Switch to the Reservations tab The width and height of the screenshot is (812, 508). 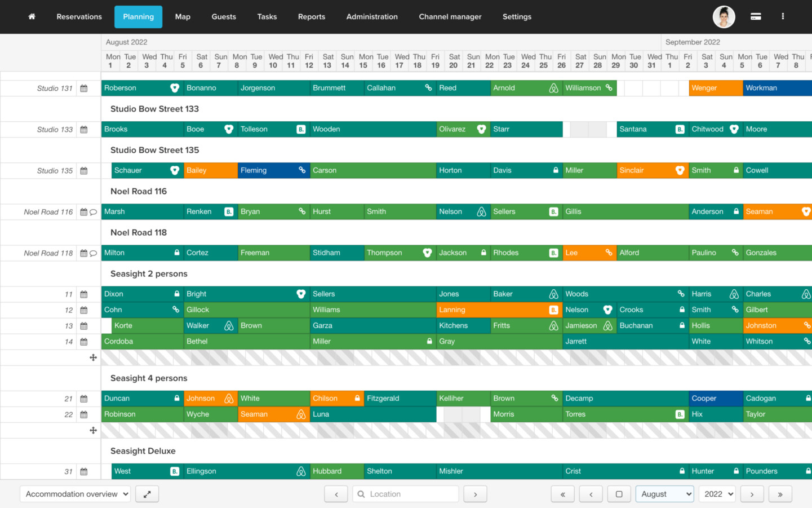click(79, 17)
